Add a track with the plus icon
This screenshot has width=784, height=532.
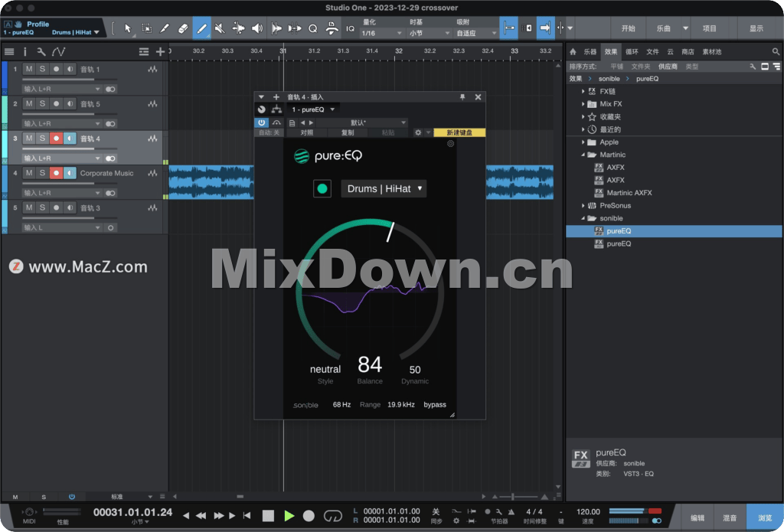click(x=161, y=51)
